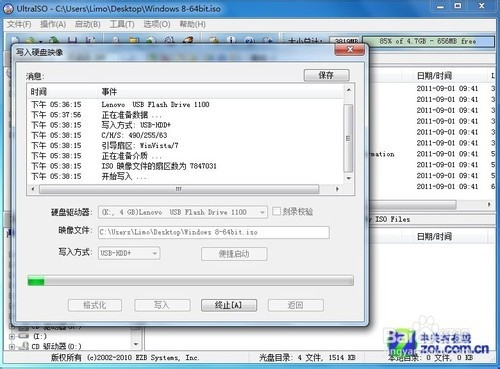Select the 写入方式: USB-HDD+ log row
The height and width of the screenshot is (369, 500).
tap(185, 125)
